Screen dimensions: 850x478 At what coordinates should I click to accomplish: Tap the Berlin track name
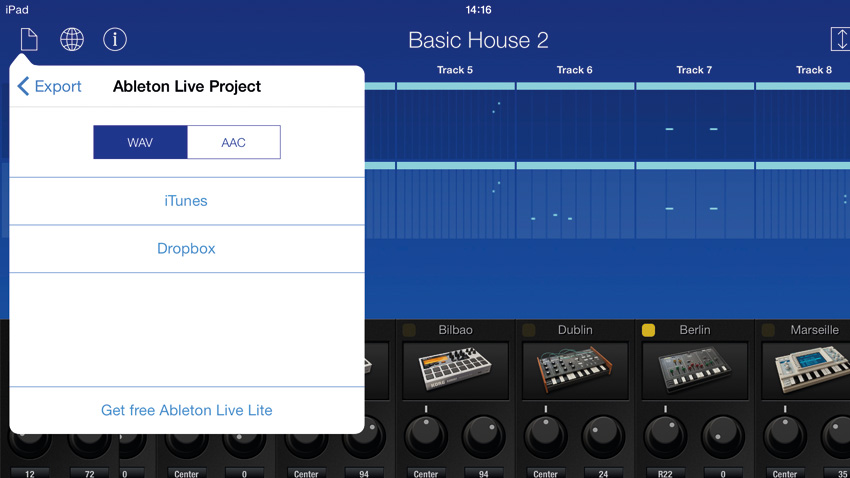695,330
